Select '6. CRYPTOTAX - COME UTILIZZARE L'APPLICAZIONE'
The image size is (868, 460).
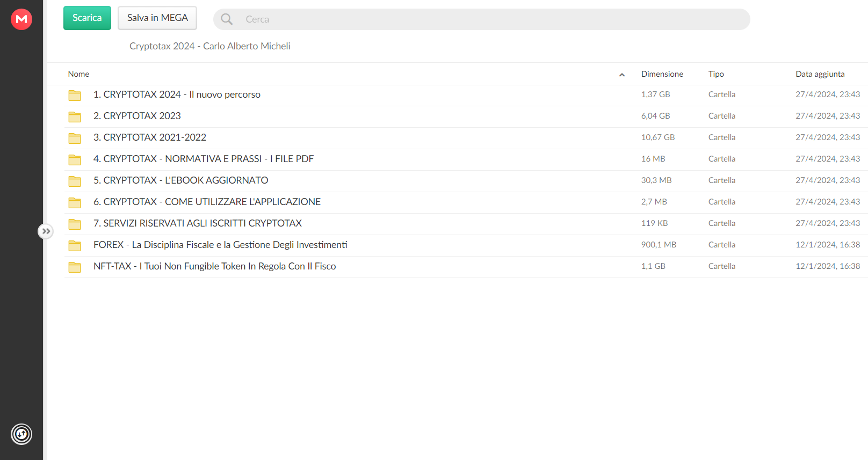tap(207, 202)
